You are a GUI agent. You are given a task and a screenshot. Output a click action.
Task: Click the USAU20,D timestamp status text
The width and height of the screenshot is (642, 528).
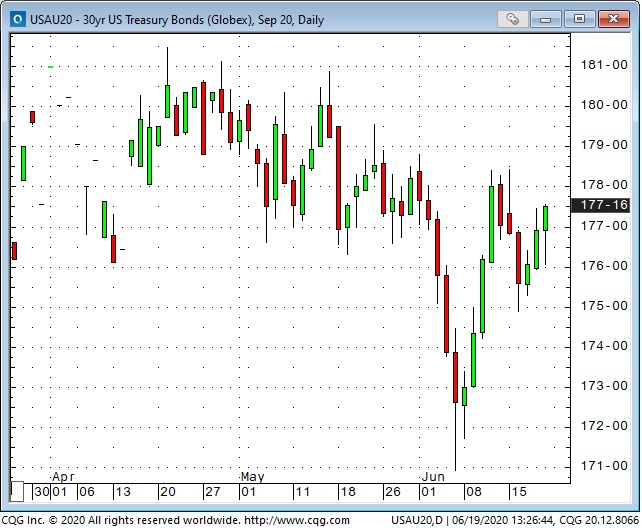point(515,520)
